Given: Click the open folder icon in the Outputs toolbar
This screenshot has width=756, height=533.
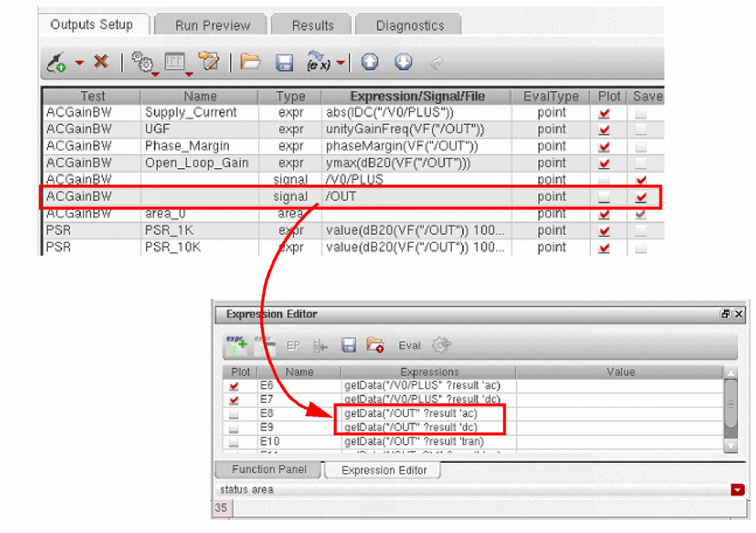Looking at the screenshot, I should (x=251, y=62).
